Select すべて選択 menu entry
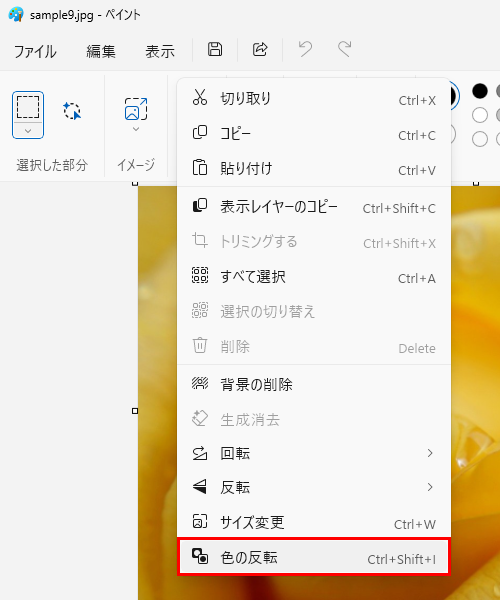Viewport: 500px width, 600px height. pos(314,277)
